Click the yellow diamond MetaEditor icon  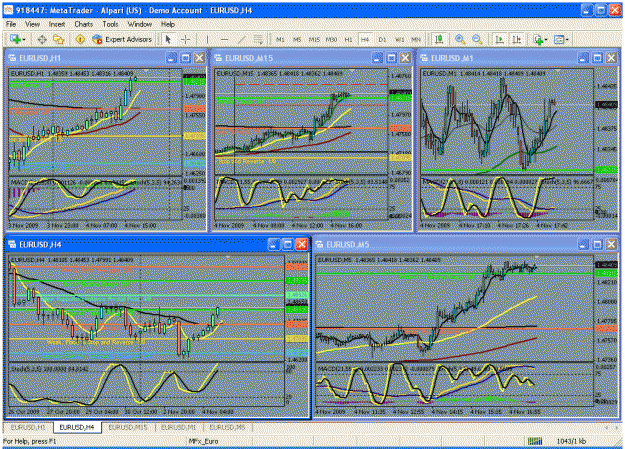tap(80, 39)
